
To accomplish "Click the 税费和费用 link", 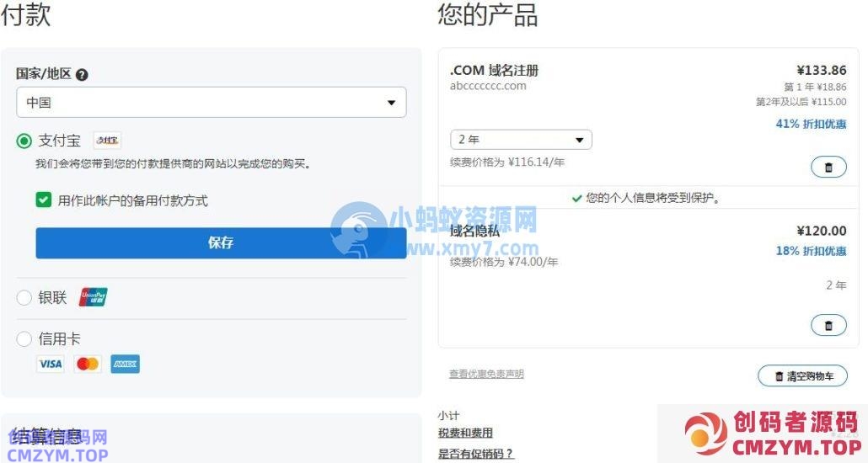I will (465, 433).
